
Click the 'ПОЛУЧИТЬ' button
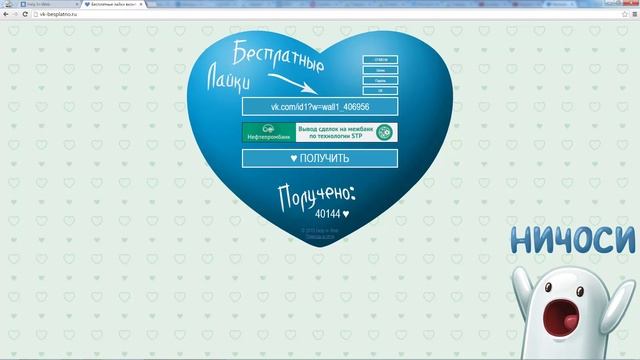320,158
